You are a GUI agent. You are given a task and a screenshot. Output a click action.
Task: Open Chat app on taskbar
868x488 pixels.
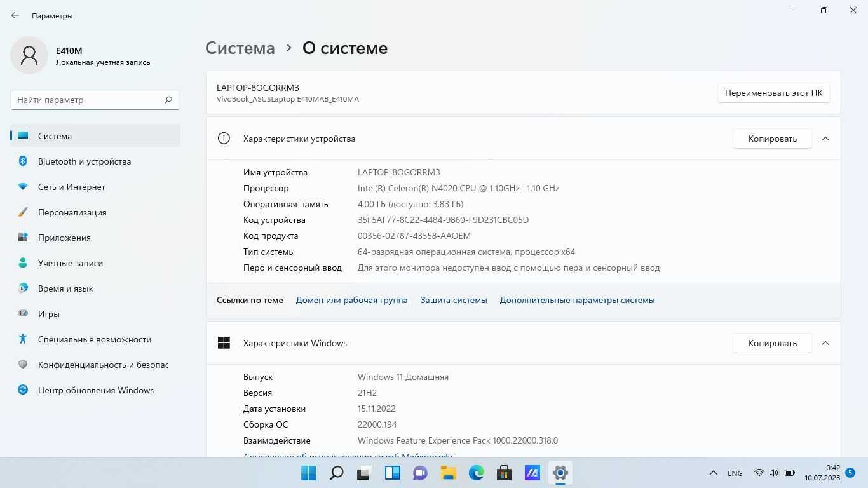420,473
